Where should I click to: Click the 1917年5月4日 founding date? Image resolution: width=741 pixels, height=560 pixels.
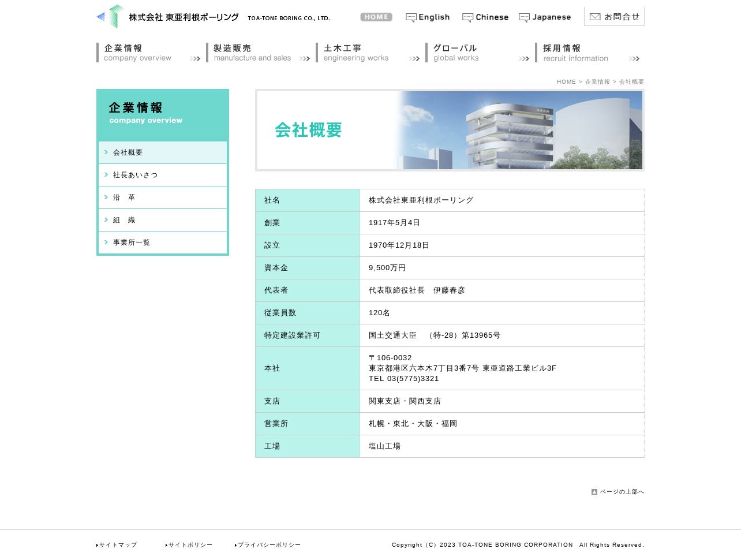[395, 223]
